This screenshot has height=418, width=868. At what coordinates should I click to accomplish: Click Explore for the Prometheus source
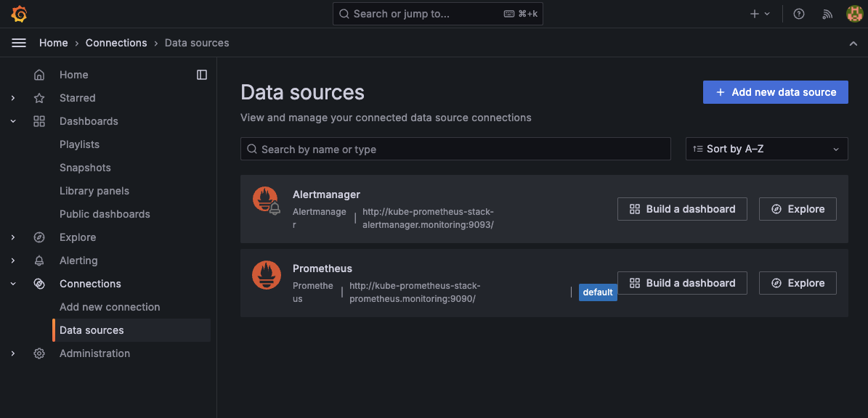point(797,283)
